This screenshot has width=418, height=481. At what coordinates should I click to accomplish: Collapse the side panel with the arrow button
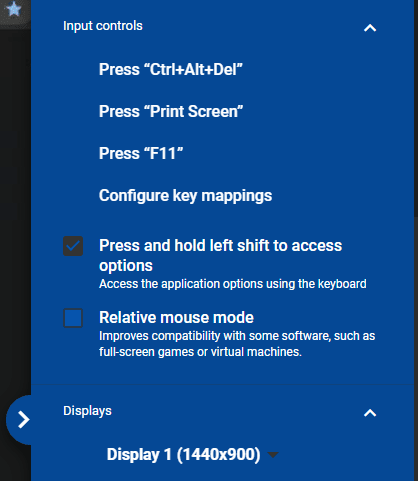point(23,420)
